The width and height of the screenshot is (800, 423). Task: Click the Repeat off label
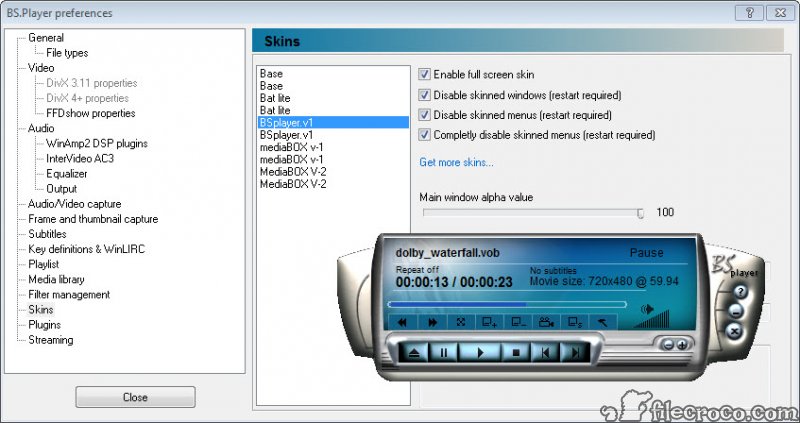point(417,269)
